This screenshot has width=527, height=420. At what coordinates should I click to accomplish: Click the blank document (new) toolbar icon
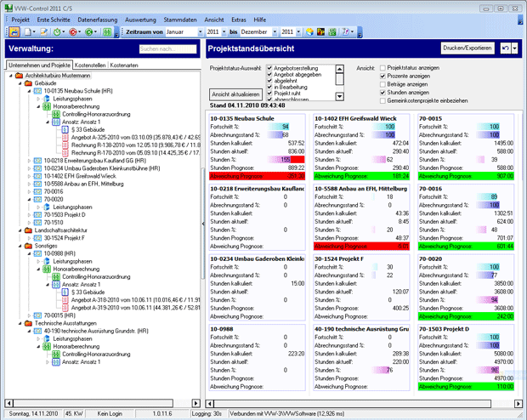click(28, 32)
